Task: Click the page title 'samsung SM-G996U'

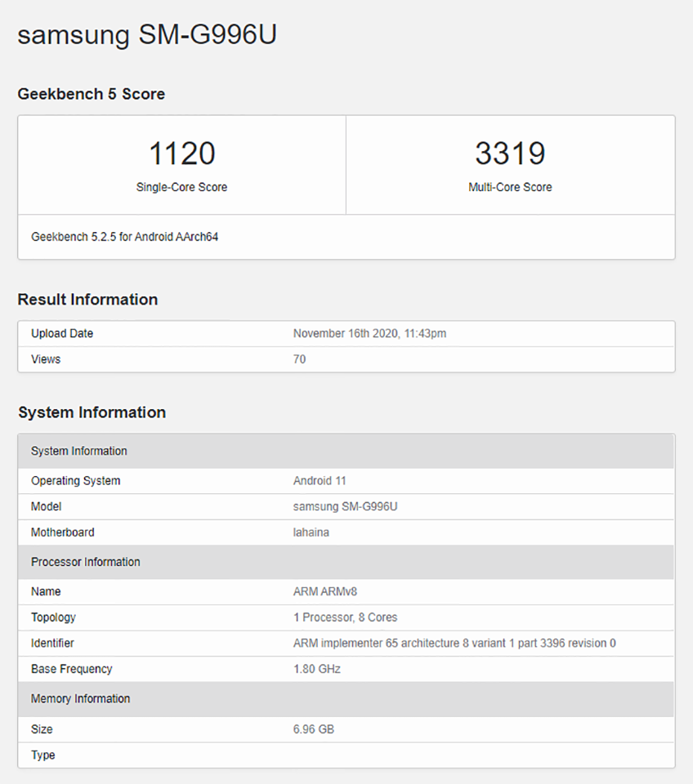Action: pyautogui.click(x=147, y=35)
